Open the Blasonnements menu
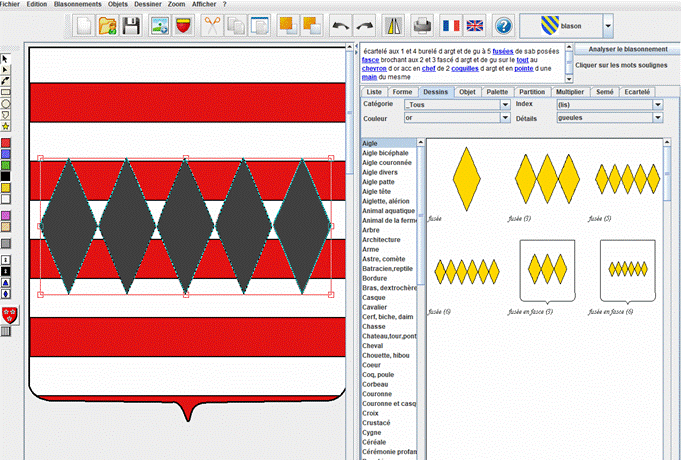Viewport: 681px width, 460px height. [x=77, y=4]
